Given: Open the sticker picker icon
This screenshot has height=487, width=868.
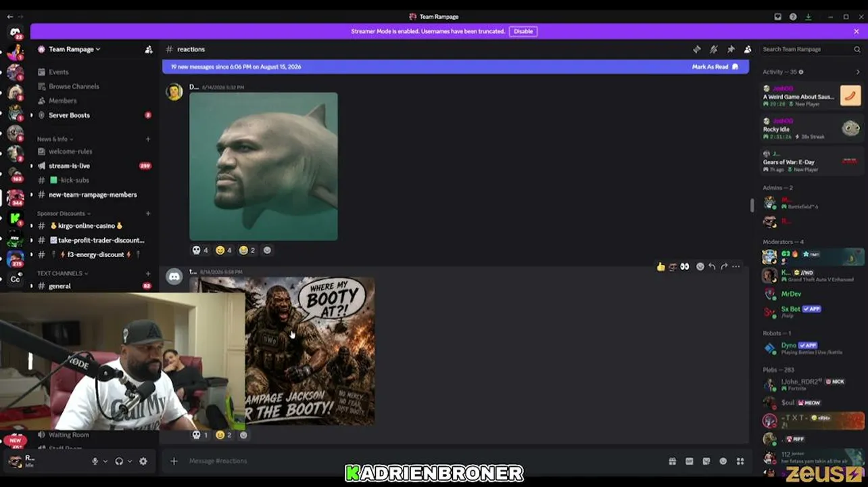Looking at the screenshot, I should pos(706,461).
